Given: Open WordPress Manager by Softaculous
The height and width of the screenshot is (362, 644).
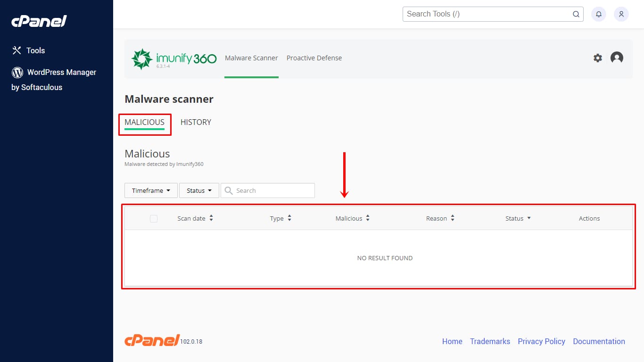Looking at the screenshot, I should pyautogui.click(x=54, y=79).
